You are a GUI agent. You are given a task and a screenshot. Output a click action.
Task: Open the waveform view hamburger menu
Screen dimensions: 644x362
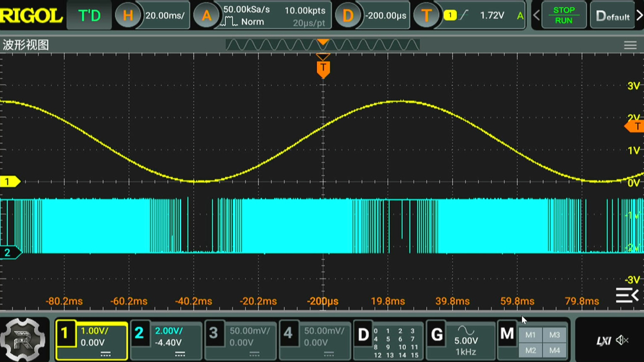pyautogui.click(x=630, y=45)
